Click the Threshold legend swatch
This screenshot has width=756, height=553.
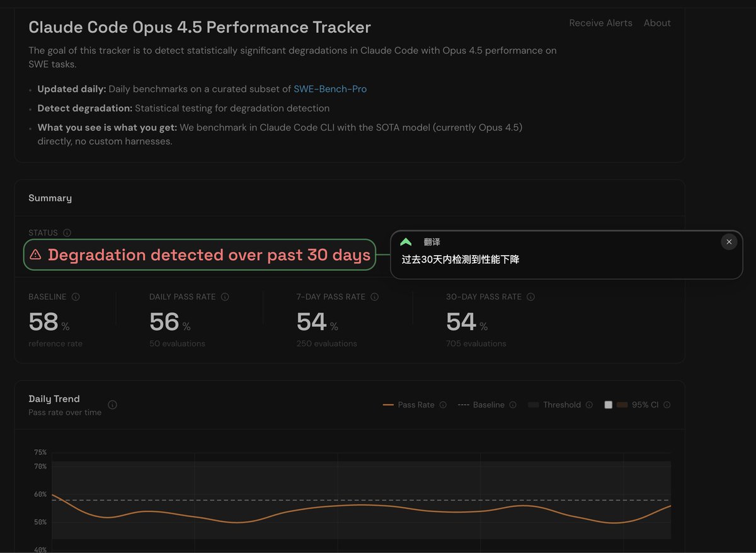(x=534, y=405)
